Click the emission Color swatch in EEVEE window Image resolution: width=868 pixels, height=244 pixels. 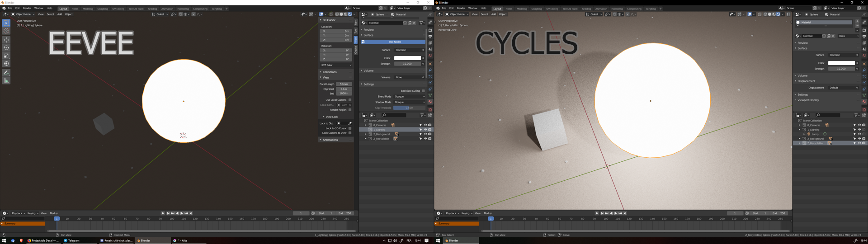(407, 58)
